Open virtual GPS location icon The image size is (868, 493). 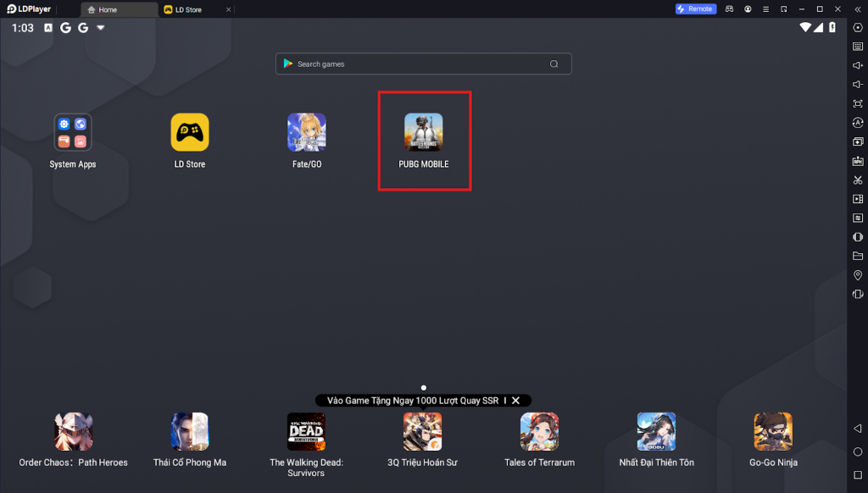coord(858,275)
